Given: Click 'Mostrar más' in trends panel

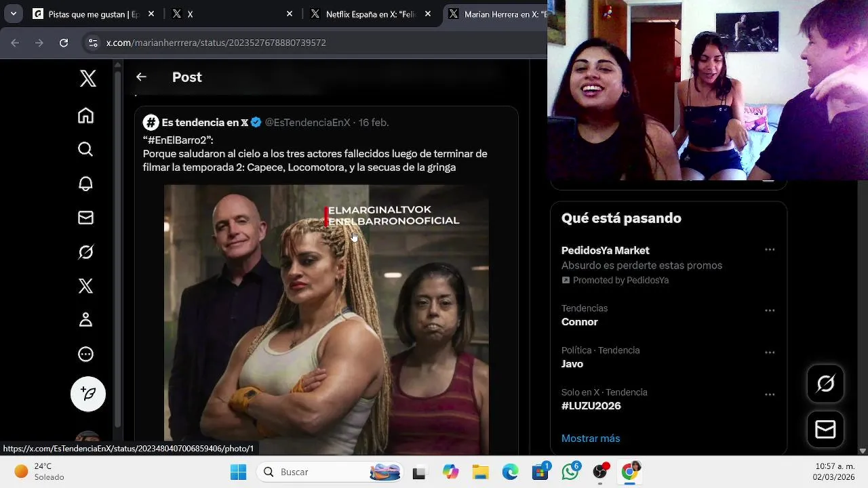Looking at the screenshot, I should pos(591,439).
